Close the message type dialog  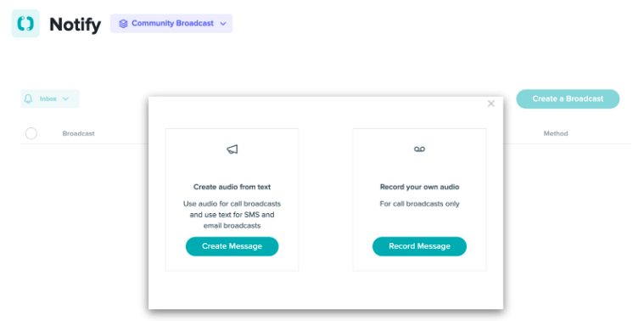coord(490,104)
